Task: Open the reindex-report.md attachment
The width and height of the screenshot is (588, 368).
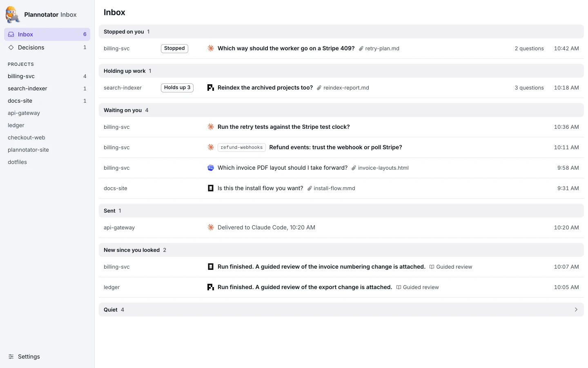Action: point(343,88)
